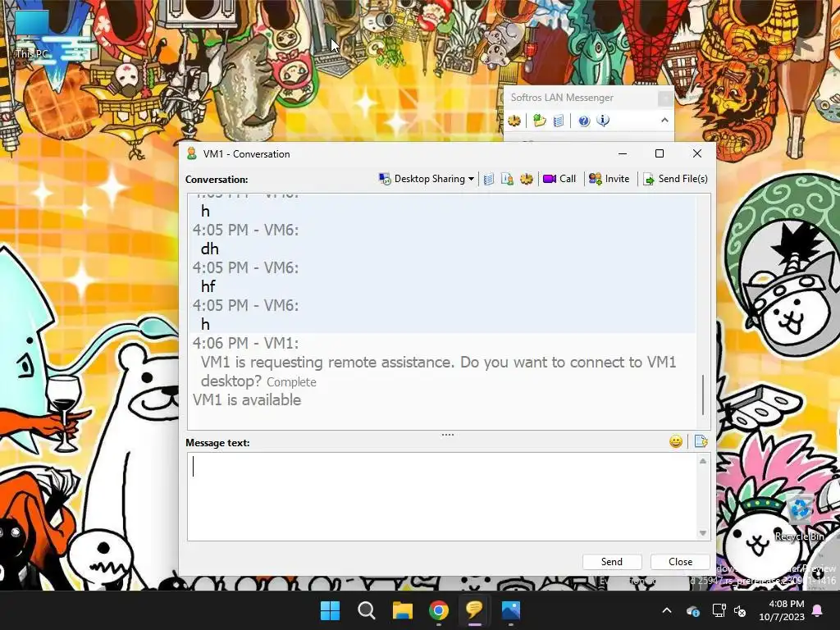This screenshot has height=630, width=840.
Task: Click the conversation history scrollbar thumb
Action: pos(703,395)
